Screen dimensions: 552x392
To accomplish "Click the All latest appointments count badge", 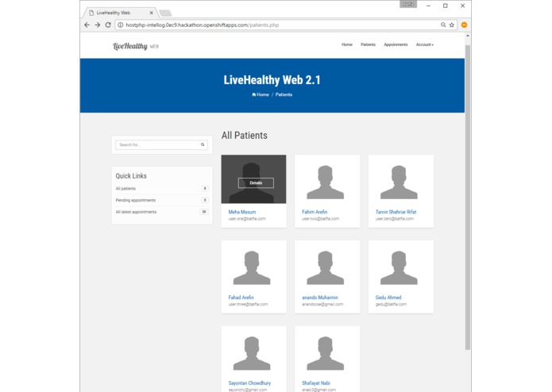I will [204, 212].
